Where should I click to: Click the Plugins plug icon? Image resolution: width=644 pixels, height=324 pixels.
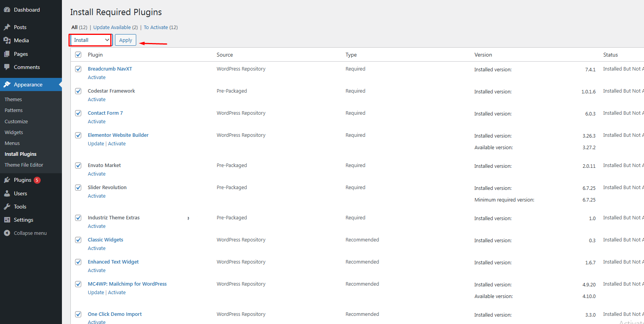click(7, 180)
